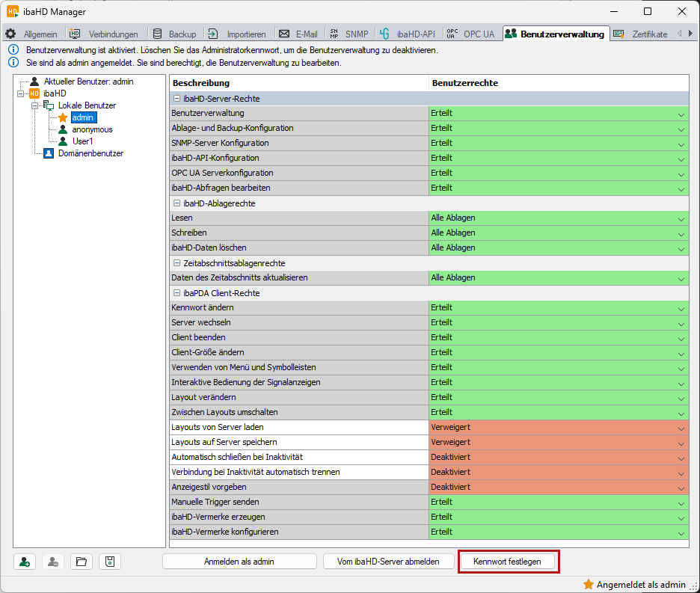Select User1 in the user tree
The height and width of the screenshot is (593, 700).
[82, 141]
